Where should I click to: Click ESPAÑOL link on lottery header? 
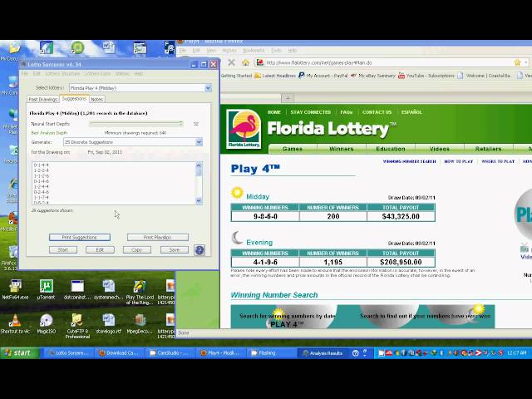(411, 112)
